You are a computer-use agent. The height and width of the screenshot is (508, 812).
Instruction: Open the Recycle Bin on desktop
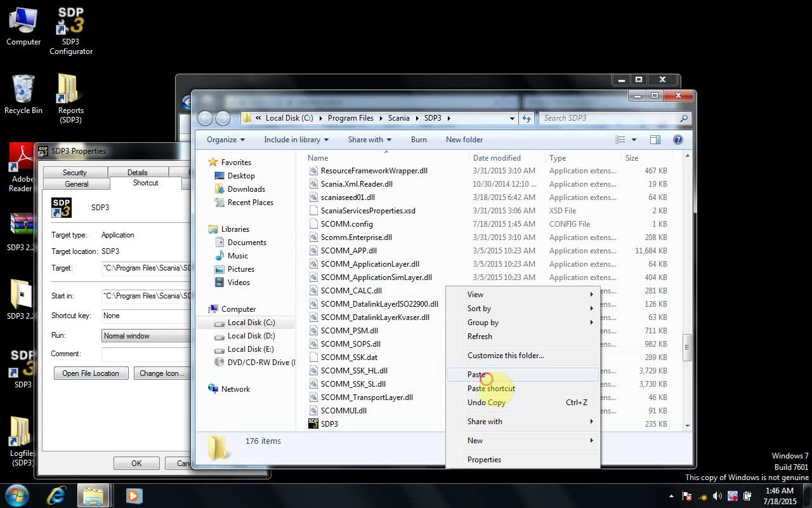tap(23, 94)
